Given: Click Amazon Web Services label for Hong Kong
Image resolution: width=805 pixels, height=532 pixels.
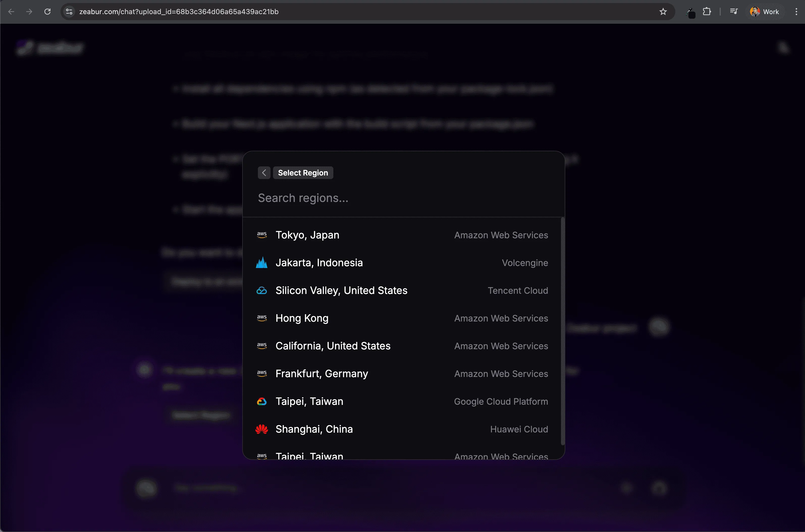Looking at the screenshot, I should pos(501,318).
